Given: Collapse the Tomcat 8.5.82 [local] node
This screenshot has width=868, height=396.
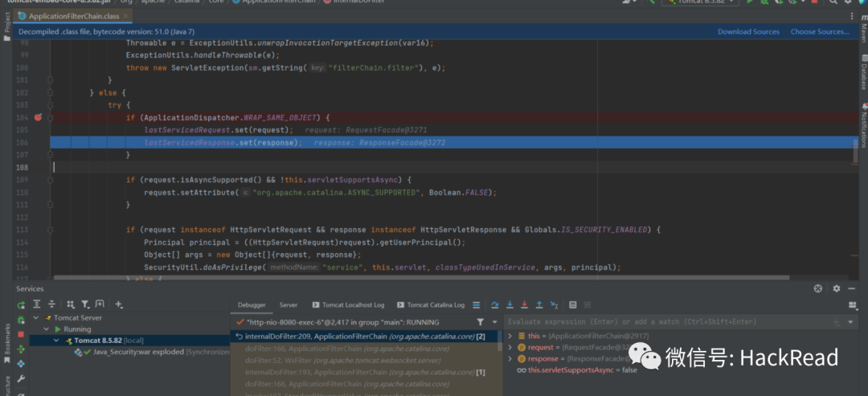Looking at the screenshot, I should [x=56, y=340].
